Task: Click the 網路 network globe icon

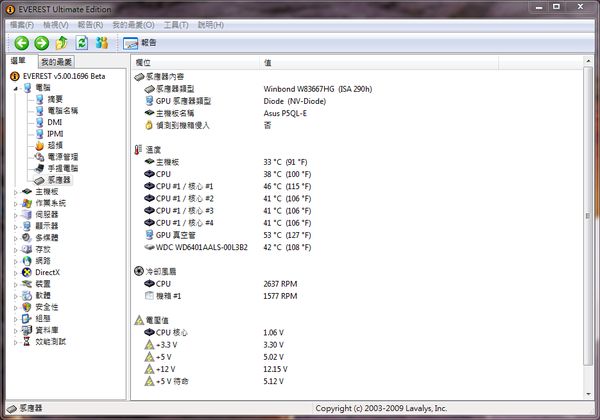Action: click(27, 261)
